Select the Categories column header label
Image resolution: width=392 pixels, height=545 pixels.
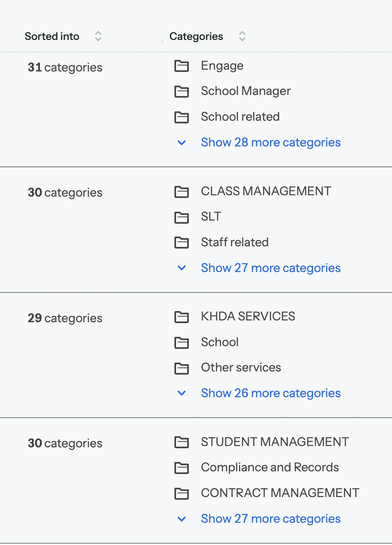196,36
